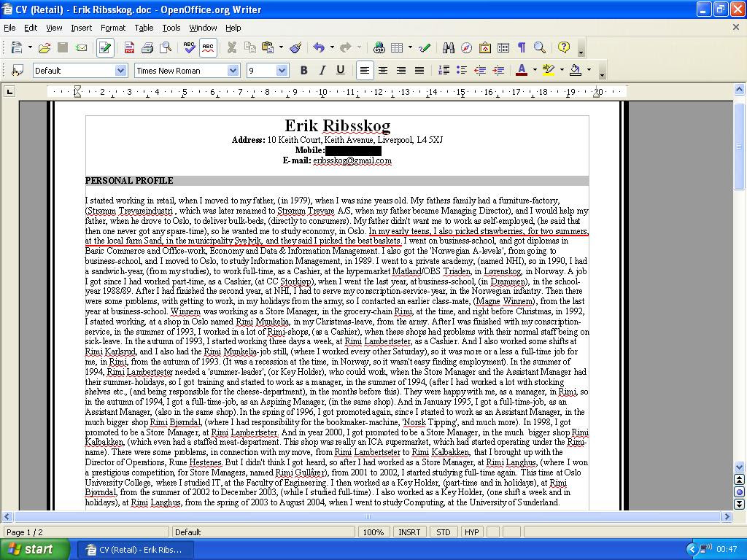Insert Hyperlink globe icon
The width and height of the screenshot is (747, 560).
(x=379, y=47)
